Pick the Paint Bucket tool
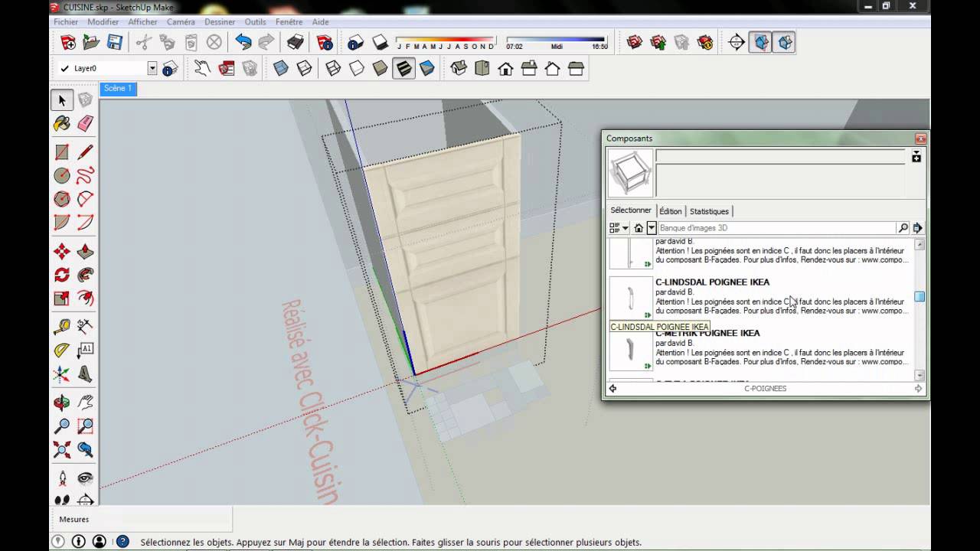The image size is (980, 551). click(x=62, y=123)
